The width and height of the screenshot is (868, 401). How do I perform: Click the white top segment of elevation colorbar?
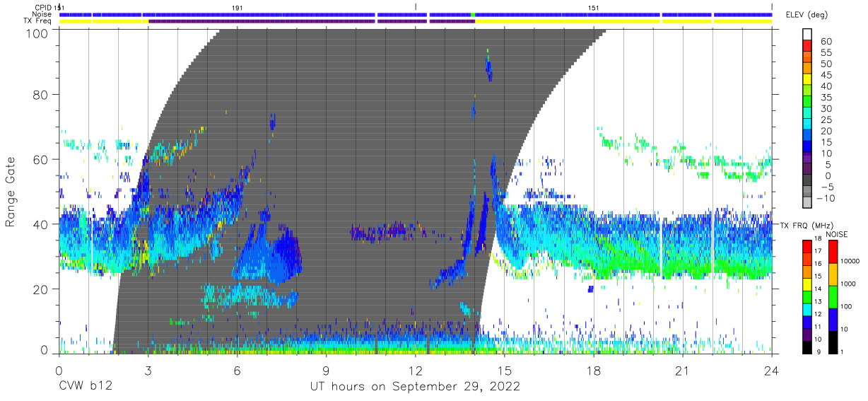click(809, 35)
